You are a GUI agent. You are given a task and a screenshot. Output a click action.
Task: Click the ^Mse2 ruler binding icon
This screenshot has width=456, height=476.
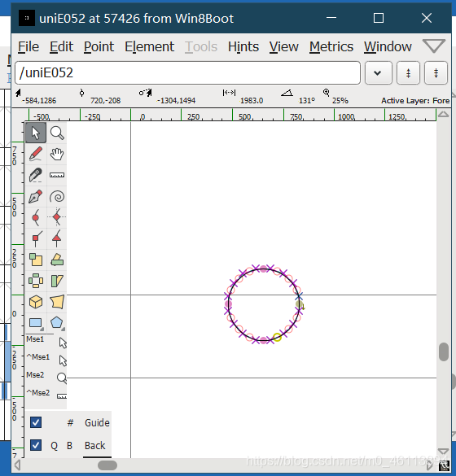click(62, 396)
